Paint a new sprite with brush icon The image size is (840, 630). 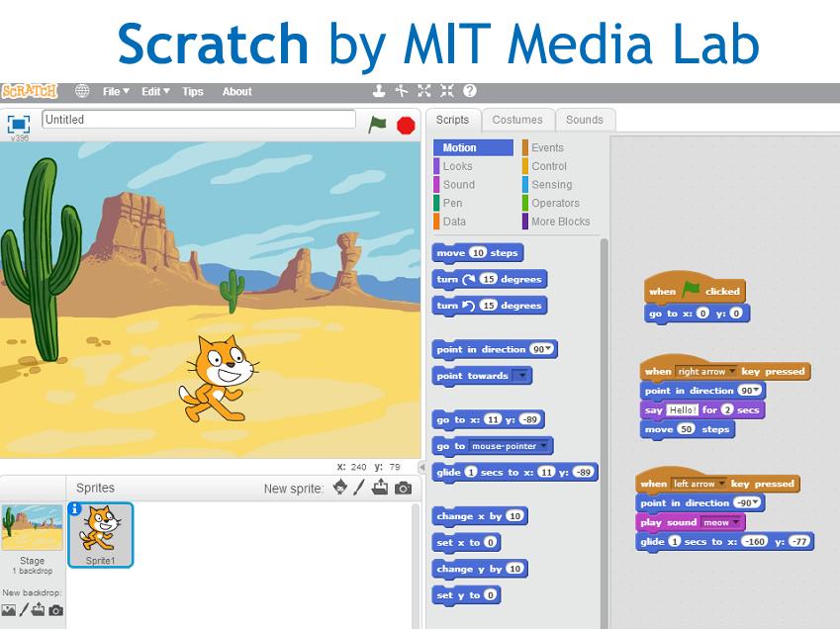pyautogui.click(x=359, y=488)
